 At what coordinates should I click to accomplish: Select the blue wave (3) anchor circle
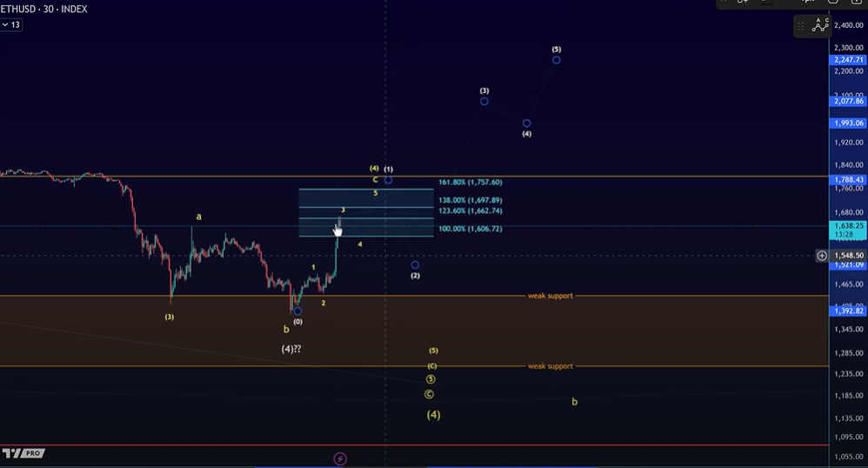[484, 102]
